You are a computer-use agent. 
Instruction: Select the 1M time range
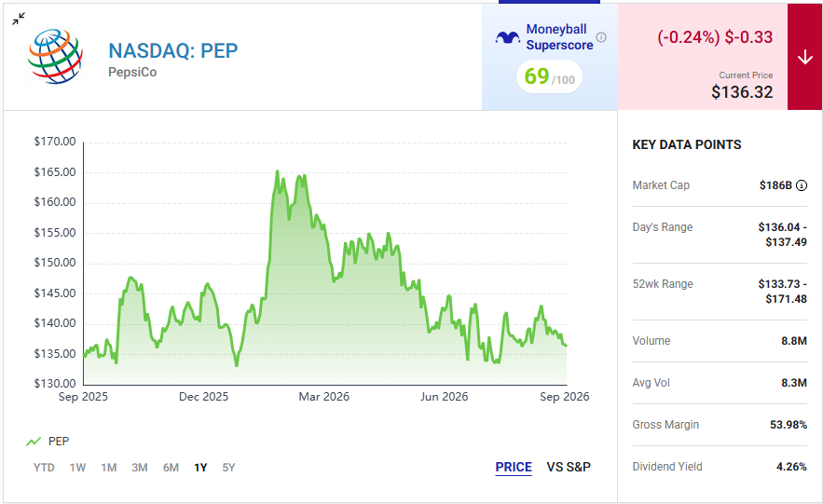click(x=109, y=468)
